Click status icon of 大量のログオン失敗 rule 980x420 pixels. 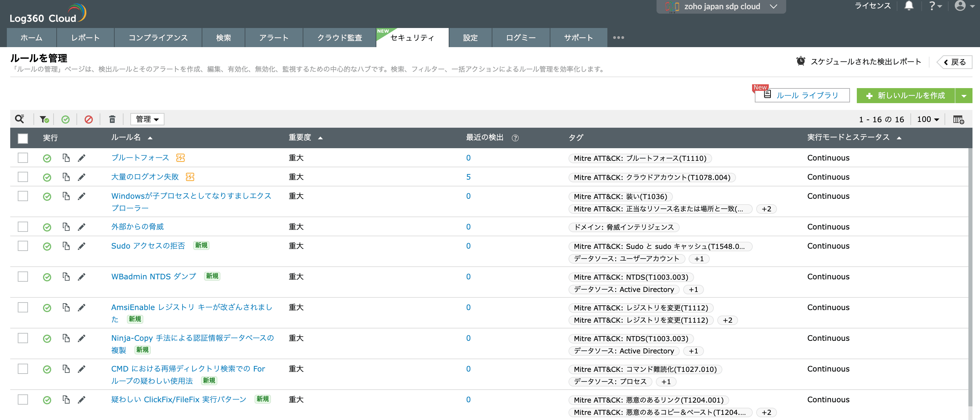click(x=47, y=178)
